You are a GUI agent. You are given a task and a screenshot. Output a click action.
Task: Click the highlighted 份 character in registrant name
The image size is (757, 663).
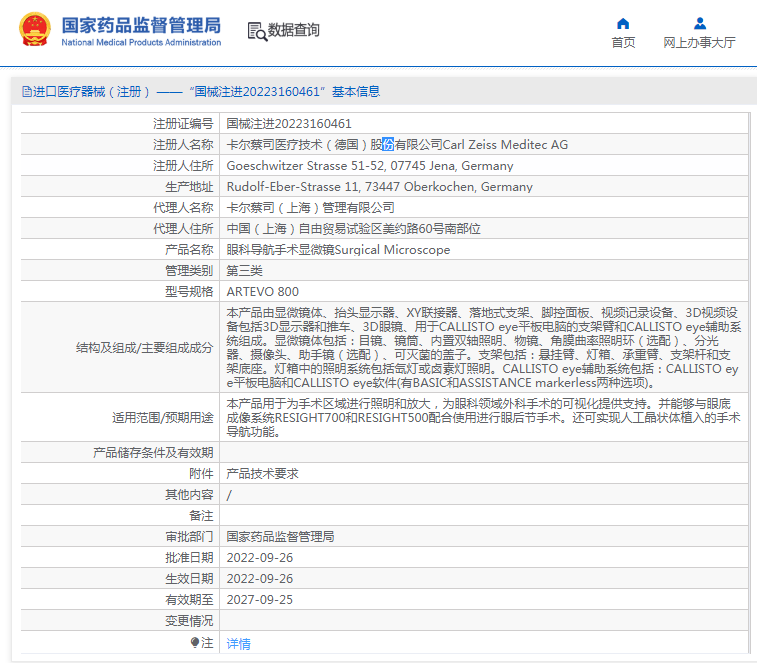[388, 145]
